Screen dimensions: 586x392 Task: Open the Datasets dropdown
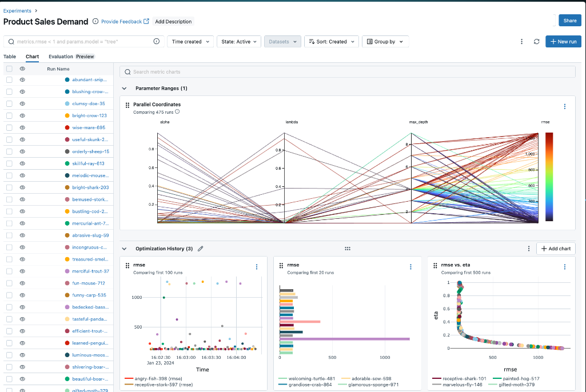(282, 42)
